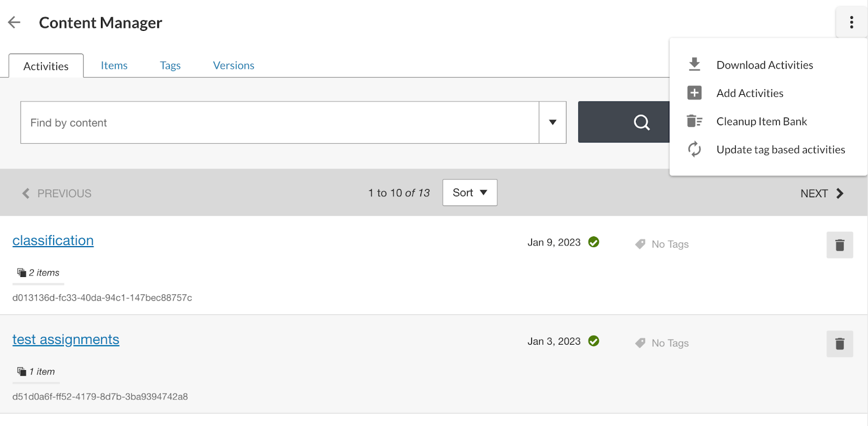
Task: Click the tag icon next to No Tags
Action: point(641,243)
